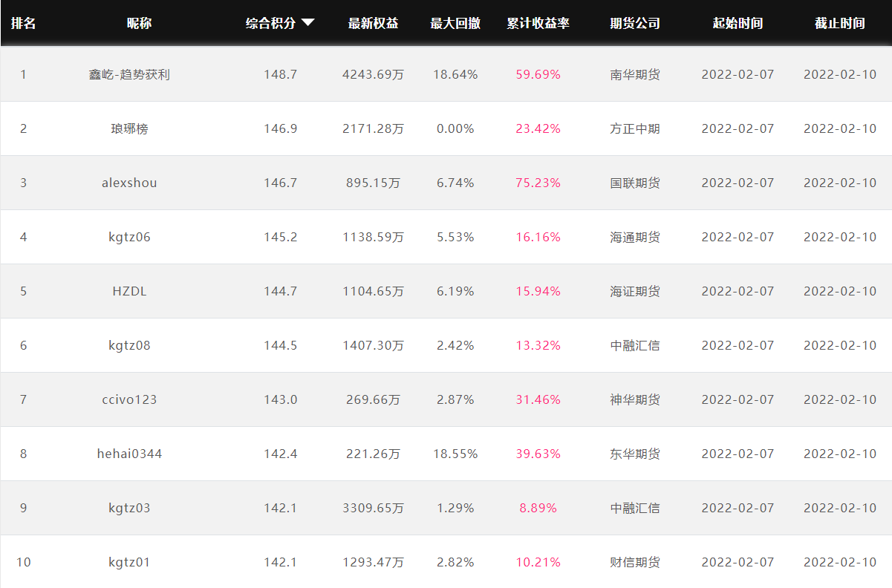The width and height of the screenshot is (892, 588).
Task: Open kgtz06 trader details
Action: (129, 237)
